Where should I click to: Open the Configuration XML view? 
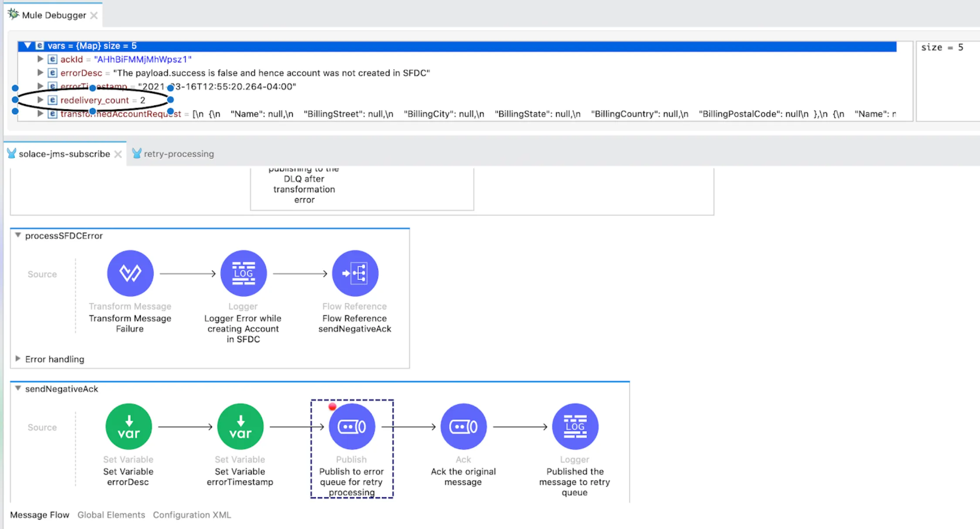tap(192, 515)
